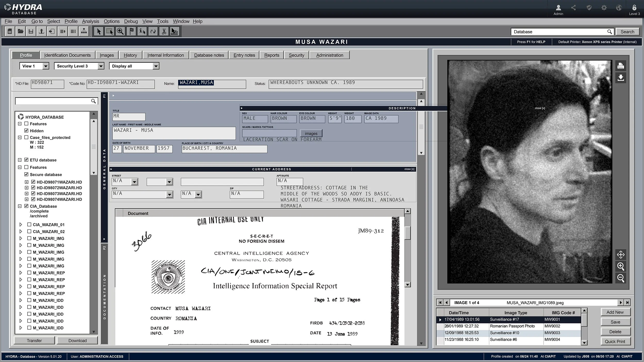Click the pan move icon beside photo
The height and width of the screenshot is (362, 644).
621,255
